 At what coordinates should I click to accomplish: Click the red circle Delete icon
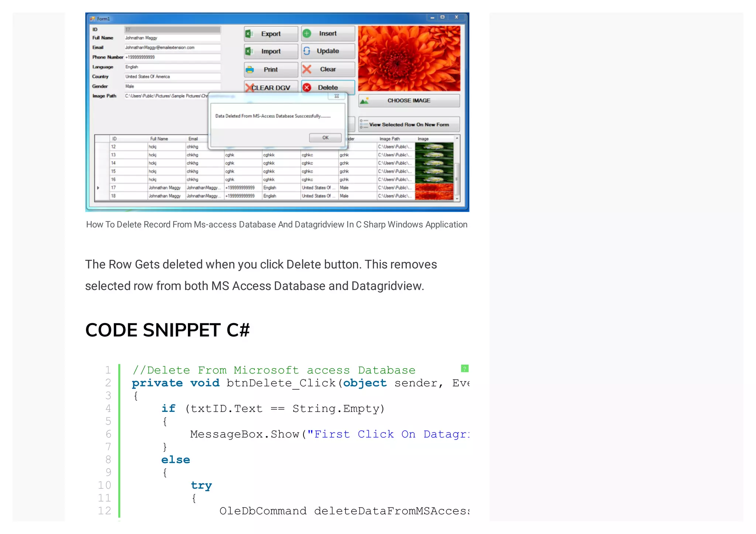307,87
